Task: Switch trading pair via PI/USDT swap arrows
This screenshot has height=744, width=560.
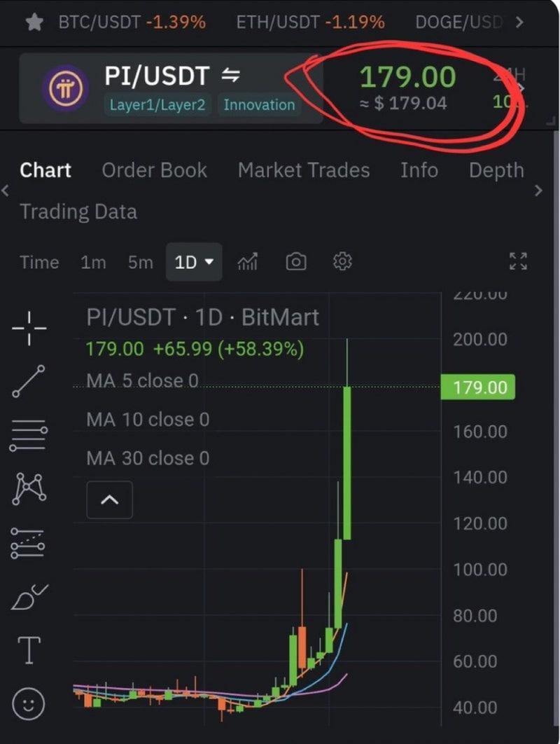Action: pyautogui.click(x=230, y=74)
